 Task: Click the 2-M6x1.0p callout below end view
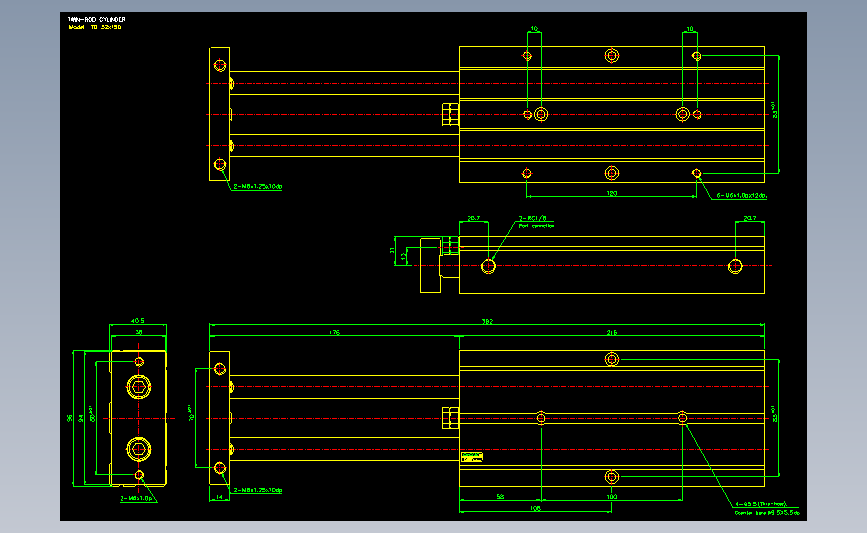(x=137, y=498)
